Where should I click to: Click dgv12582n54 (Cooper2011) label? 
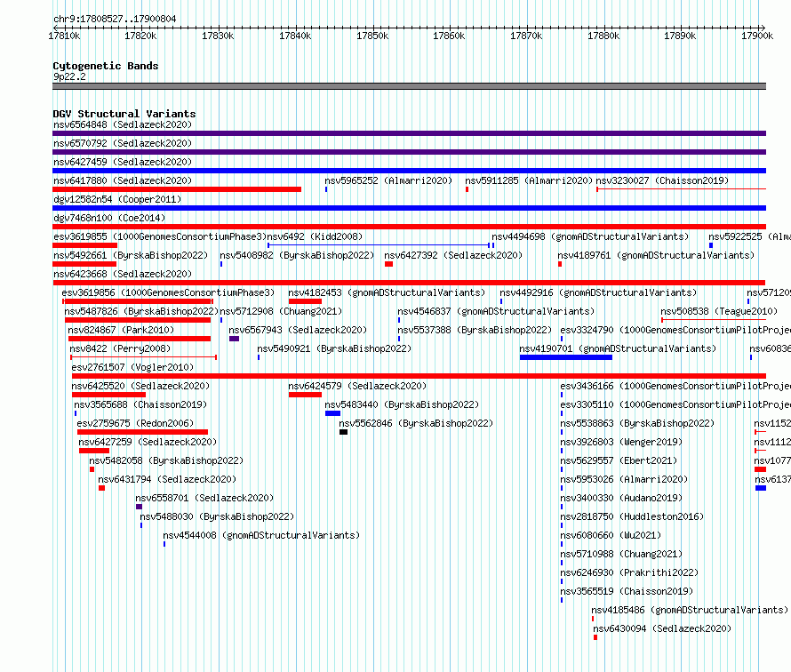coord(117,199)
